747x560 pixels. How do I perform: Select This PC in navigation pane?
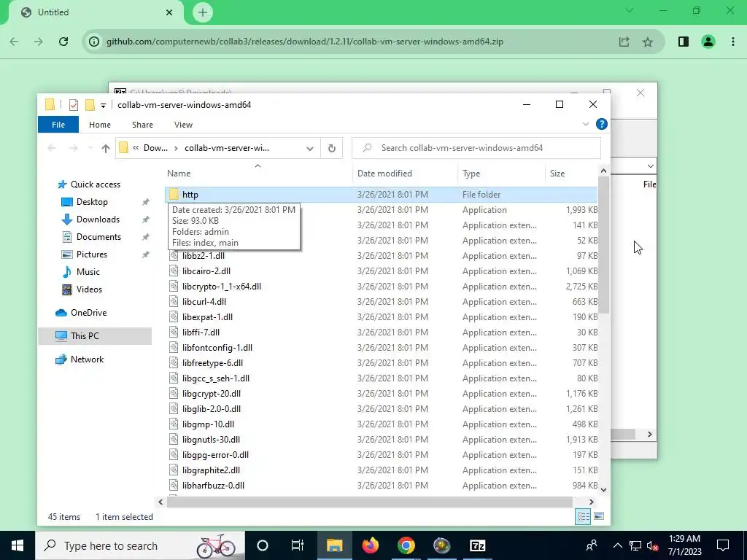(85, 336)
